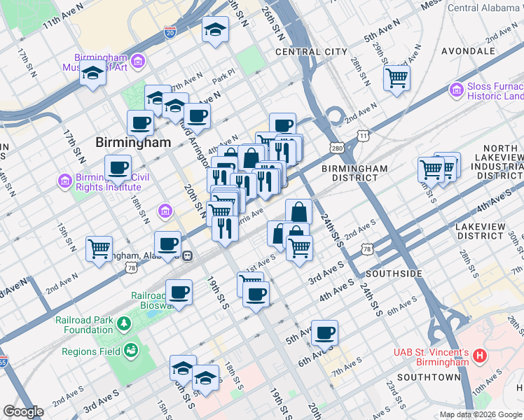Click the LAKEVIEW DISTRICT label
This screenshot has width=524, height=420.
(481, 232)
